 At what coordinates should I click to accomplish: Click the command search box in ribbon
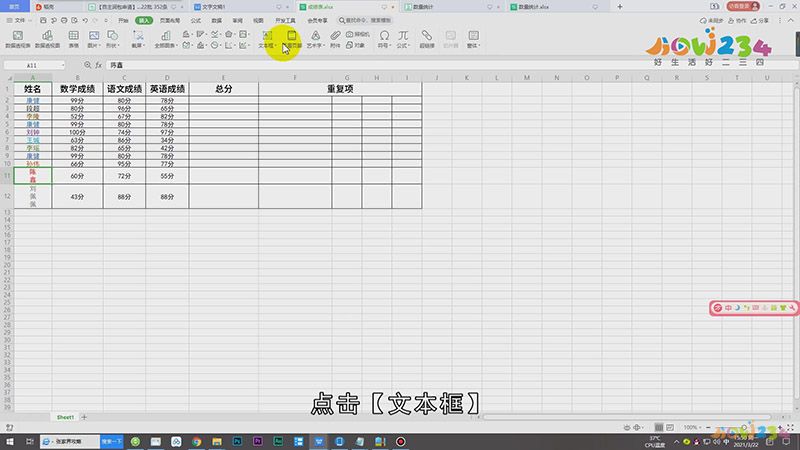[x=365, y=20]
